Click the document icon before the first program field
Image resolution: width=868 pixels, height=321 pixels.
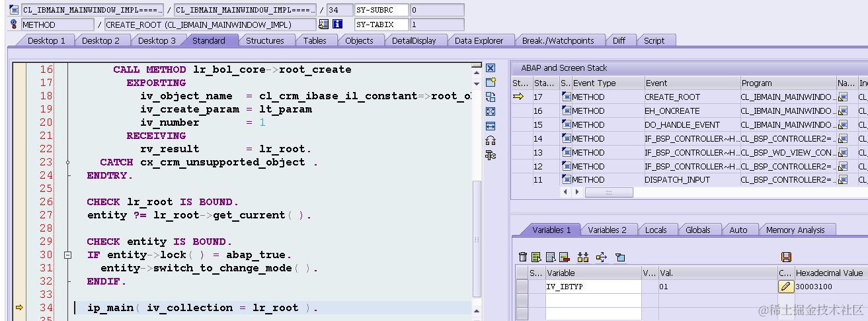(15, 10)
